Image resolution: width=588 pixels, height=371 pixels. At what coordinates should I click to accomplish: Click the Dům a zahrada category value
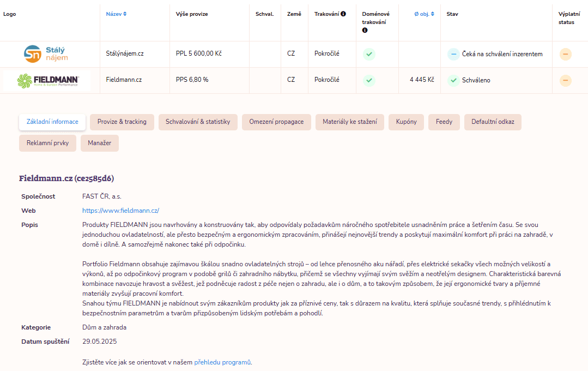pyautogui.click(x=104, y=327)
